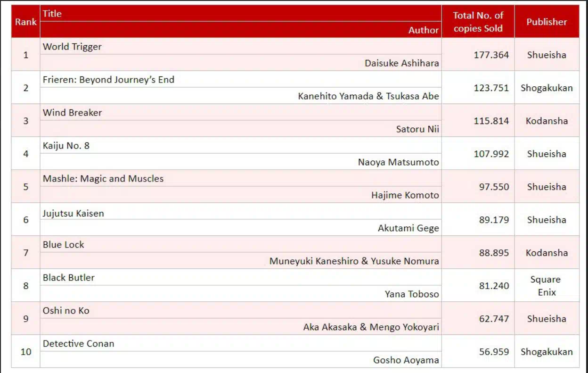Click Aka Akasaka & Mengo Yokoyari author cell
The image size is (588, 373).
tap(241, 327)
